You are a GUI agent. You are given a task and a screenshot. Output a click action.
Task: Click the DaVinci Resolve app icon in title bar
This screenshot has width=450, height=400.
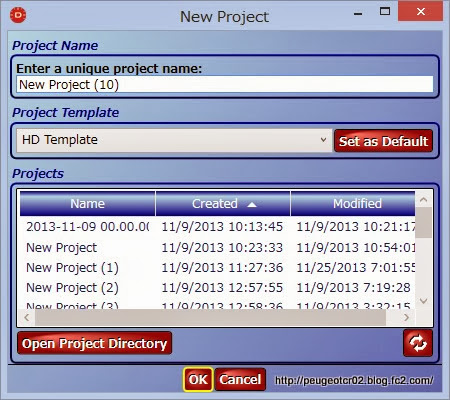click(18, 15)
